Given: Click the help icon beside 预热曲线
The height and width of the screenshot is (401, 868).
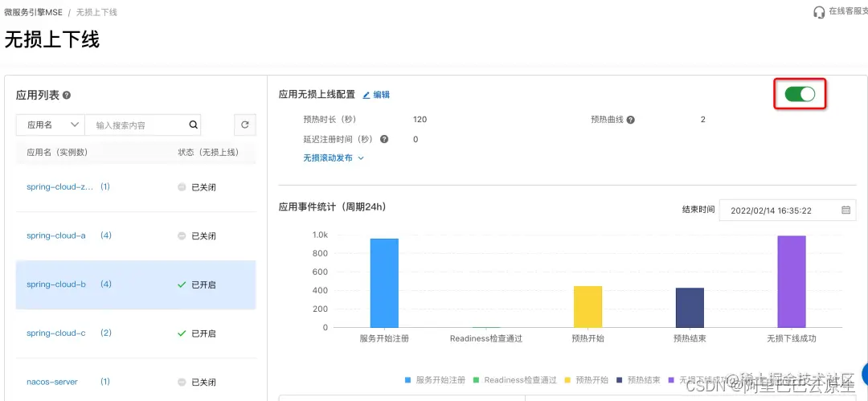Looking at the screenshot, I should point(630,120).
